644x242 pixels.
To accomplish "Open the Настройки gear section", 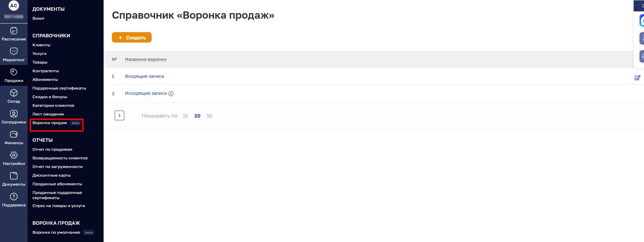I will pyautogui.click(x=14, y=158).
